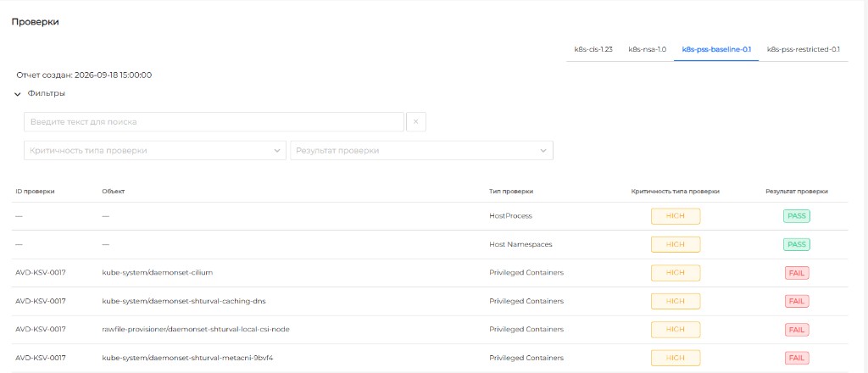Screen dimensions: 868x373
Task: Click HIGH badge in local-csi-node row
Action: [676, 329]
